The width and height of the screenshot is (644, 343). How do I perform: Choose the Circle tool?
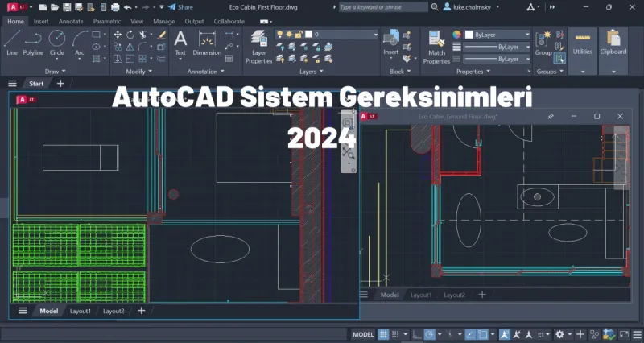(x=56, y=43)
